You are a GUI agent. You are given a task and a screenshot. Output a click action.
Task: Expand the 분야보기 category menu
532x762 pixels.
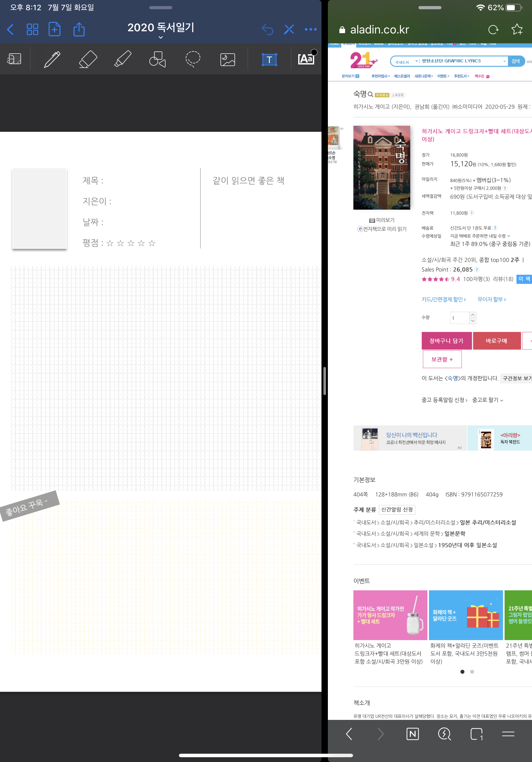(x=350, y=76)
